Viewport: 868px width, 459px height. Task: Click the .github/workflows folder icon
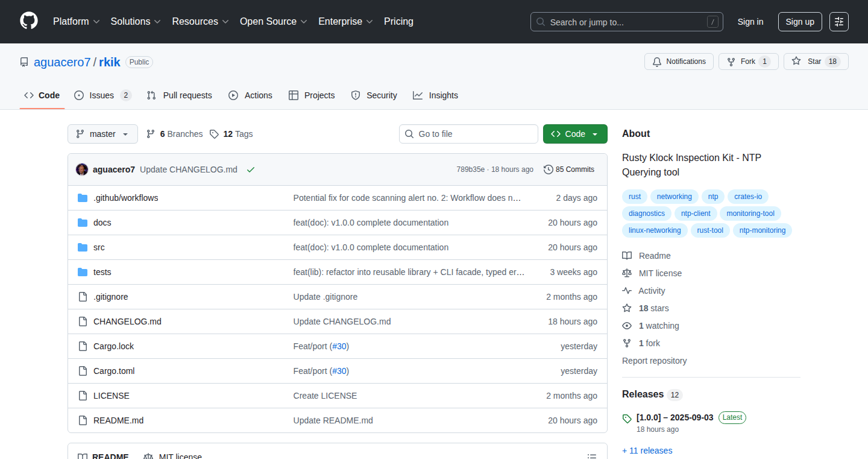pyautogui.click(x=83, y=198)
